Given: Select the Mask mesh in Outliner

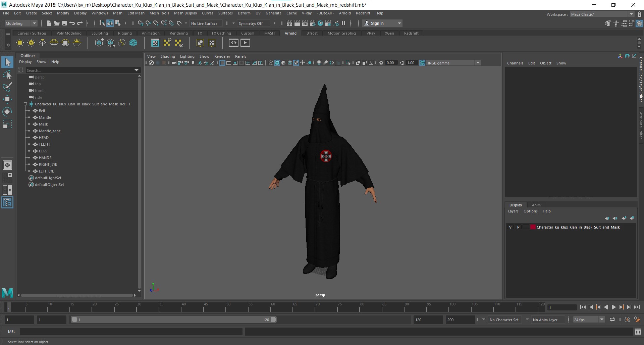Looking at the screenshot, I should (43, 124).
